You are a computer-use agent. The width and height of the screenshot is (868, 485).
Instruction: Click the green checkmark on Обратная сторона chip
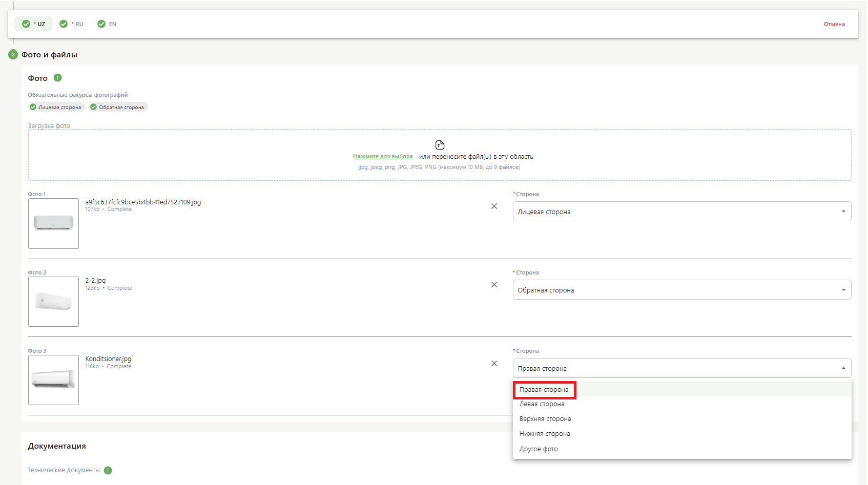tap(94, 107)
